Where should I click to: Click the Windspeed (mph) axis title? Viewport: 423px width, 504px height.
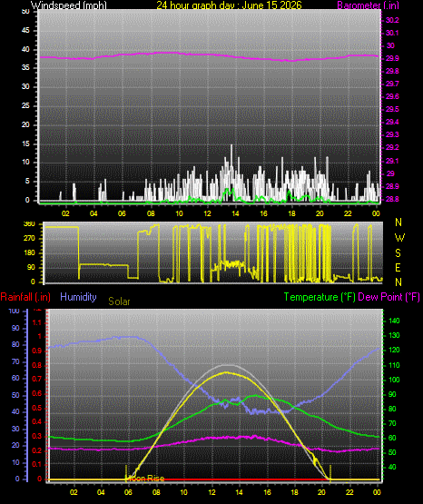(69, 5)
